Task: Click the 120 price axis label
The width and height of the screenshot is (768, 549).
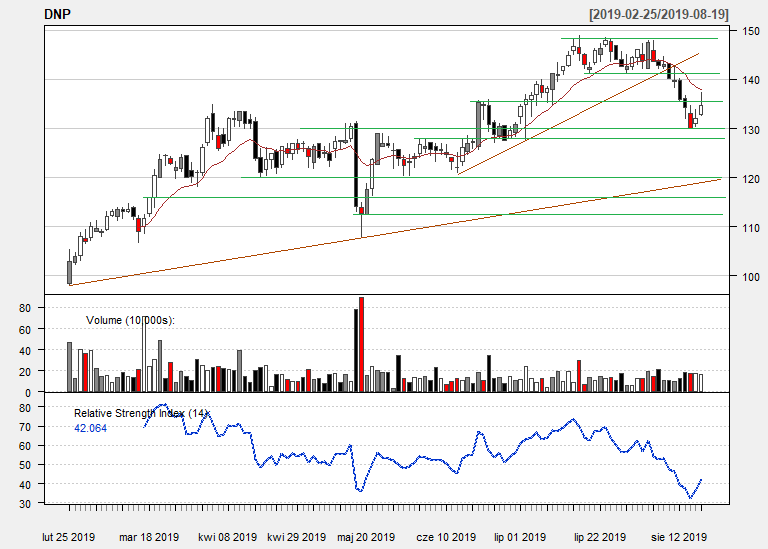Action: pyautogui.click(x=751, y=179)
